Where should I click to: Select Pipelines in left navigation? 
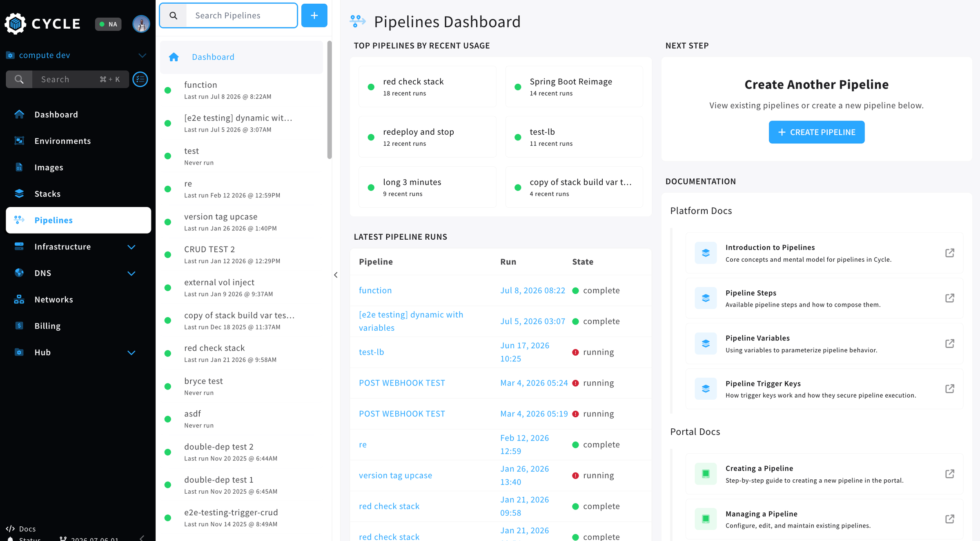click(x=78, y=220)
